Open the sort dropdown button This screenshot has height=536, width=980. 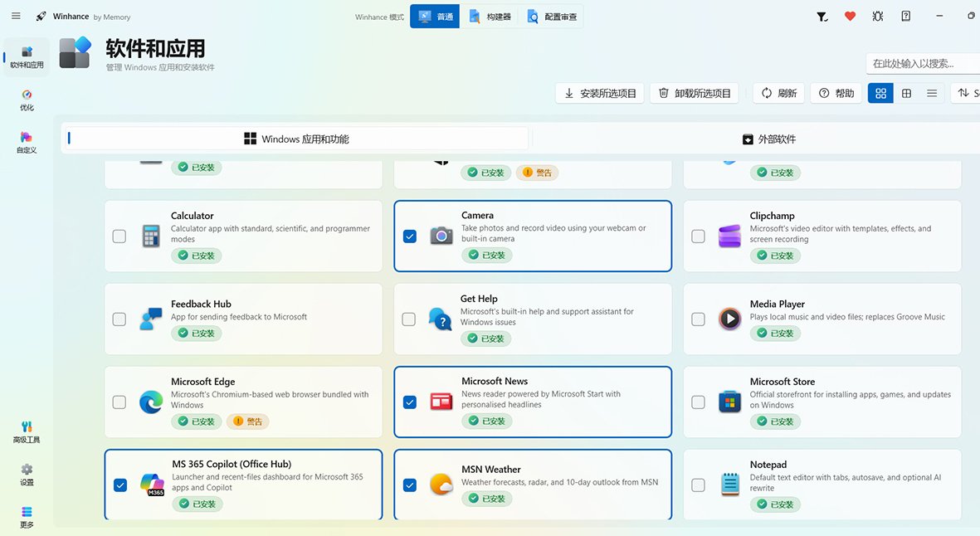click(966, 93)
